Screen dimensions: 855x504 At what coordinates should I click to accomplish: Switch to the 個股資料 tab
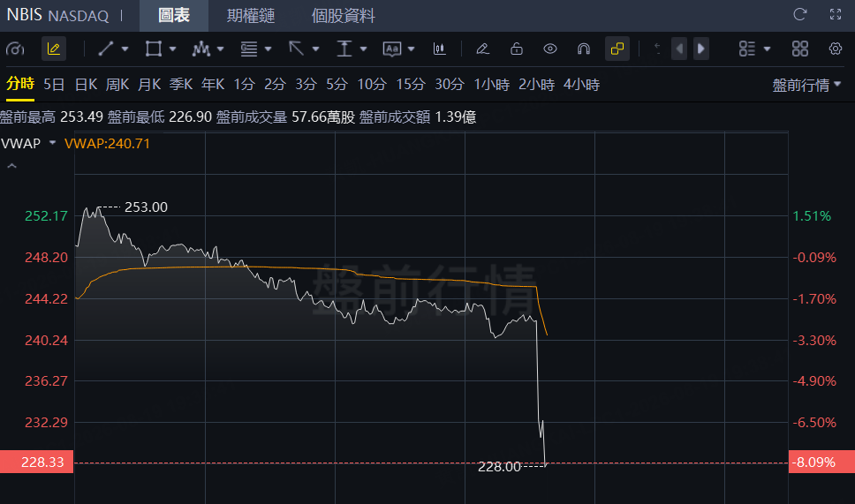pyautogui.click(x=343, y=15)
